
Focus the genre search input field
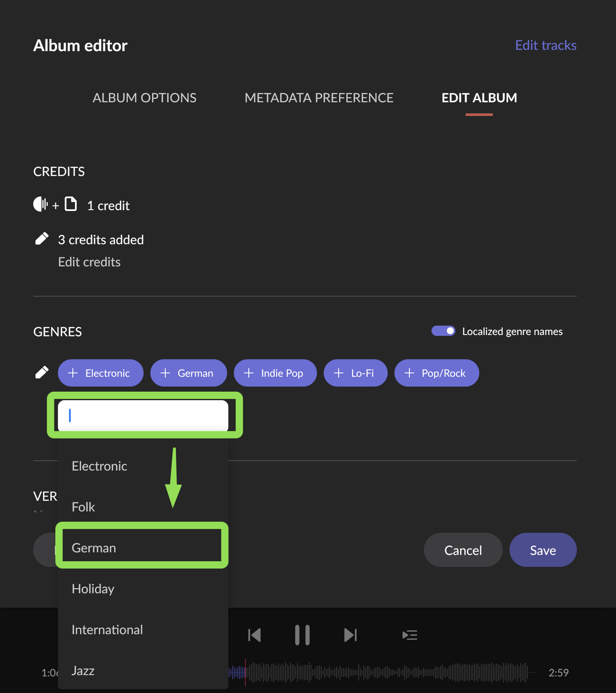click(x=143, y=415)
